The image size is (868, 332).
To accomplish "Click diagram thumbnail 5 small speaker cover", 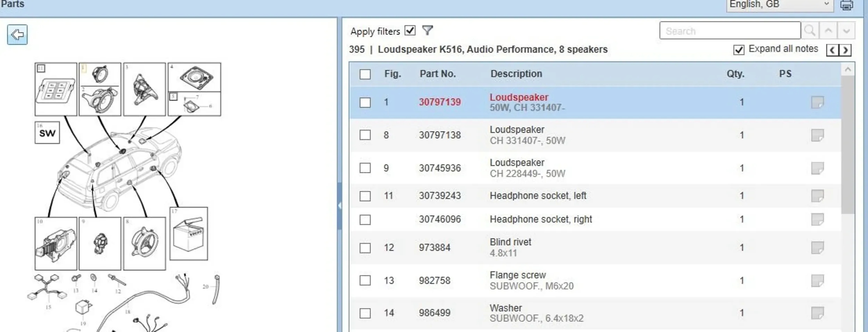I will click(x=194, y=104).
